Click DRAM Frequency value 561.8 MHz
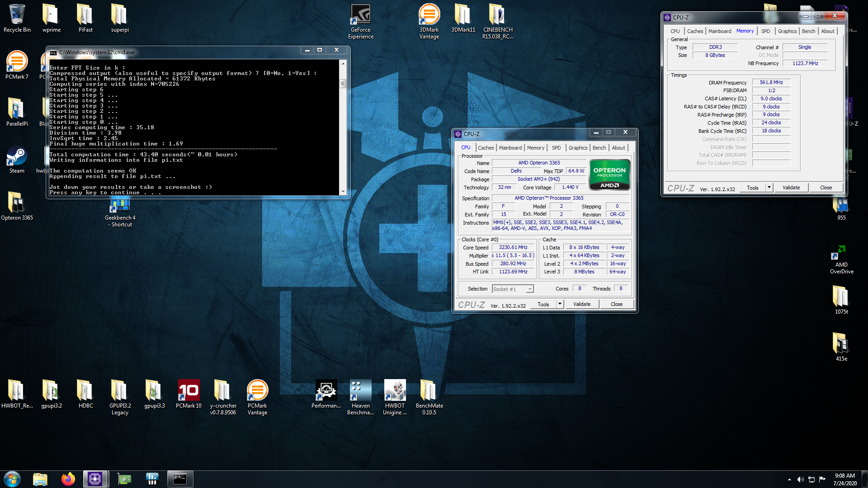This screenshot has height=488, width=868. (771, 82)
